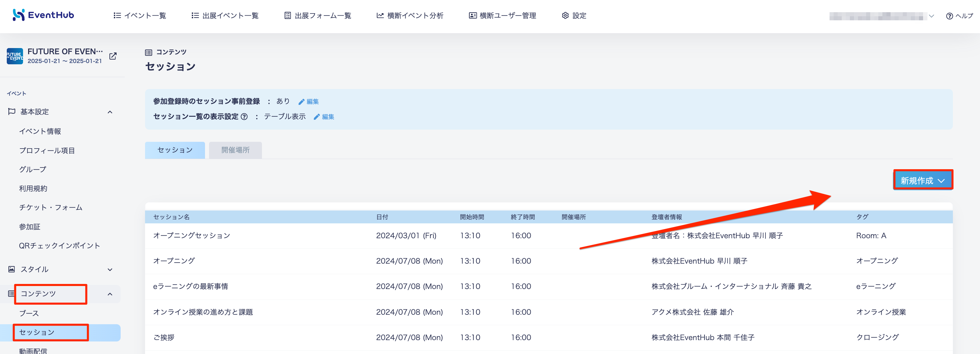The image size is (980, 354).
Task: Open ブース in sidebar
Action: (29, 313)
